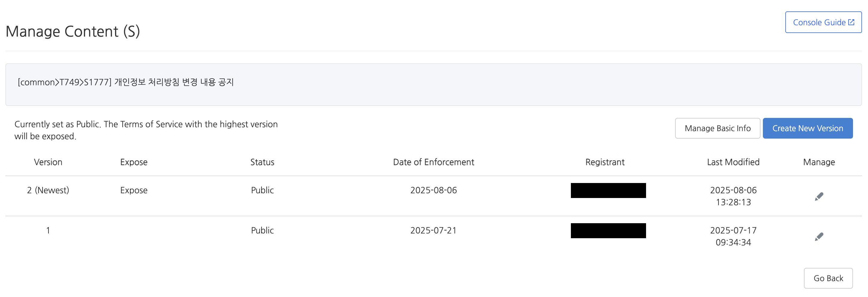Select the Last Modified column header
The image size is (868, 297).
[x=733, y=162]
